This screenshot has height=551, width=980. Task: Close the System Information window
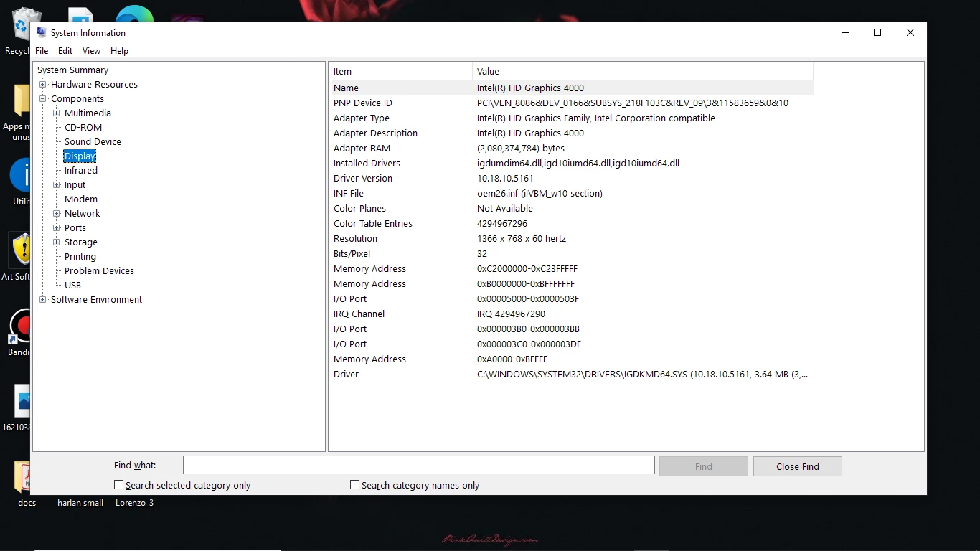tap(910, 32)
